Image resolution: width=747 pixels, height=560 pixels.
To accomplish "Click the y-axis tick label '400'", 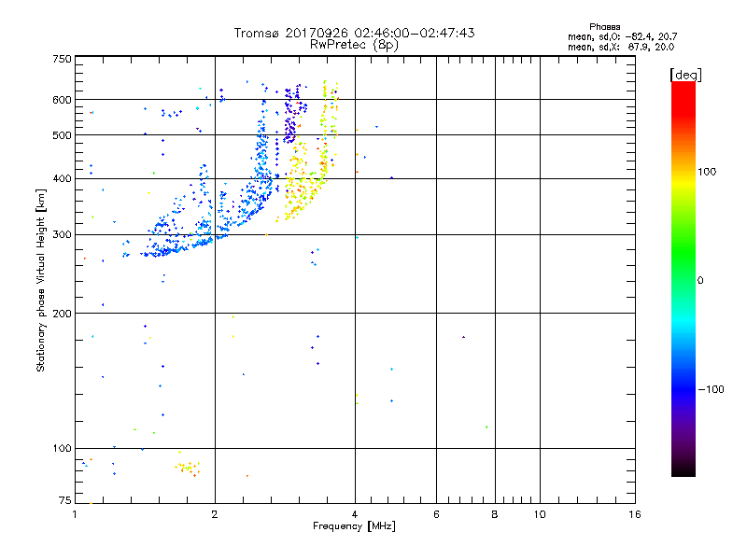I will click(x=62, y=178).
